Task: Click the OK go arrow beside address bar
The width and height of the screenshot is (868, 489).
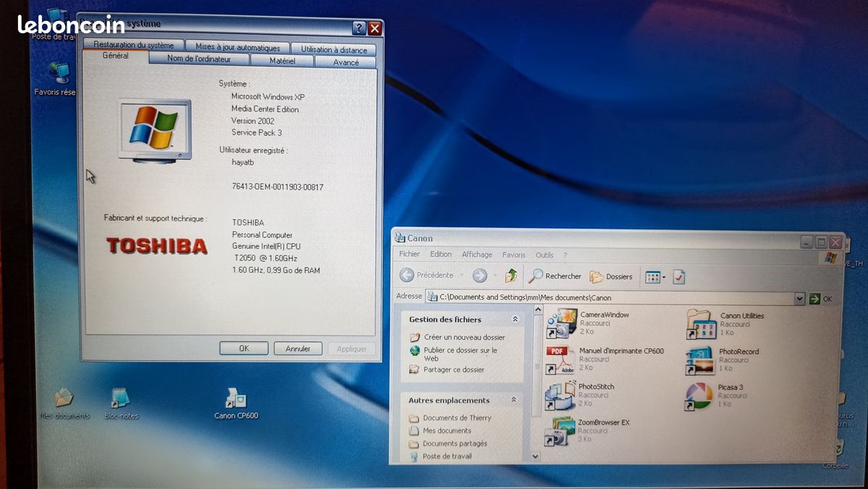Action: 820,299
